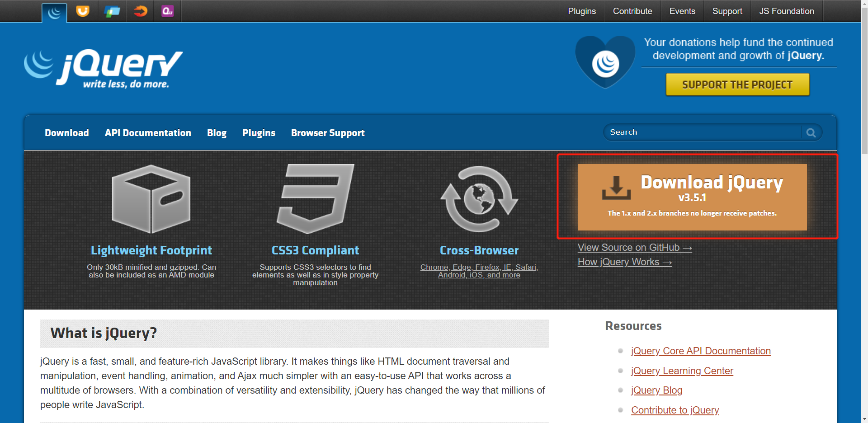Go to the Browser Support page
The height and width of the screenshot is (423, 868).
pos(328,133)
